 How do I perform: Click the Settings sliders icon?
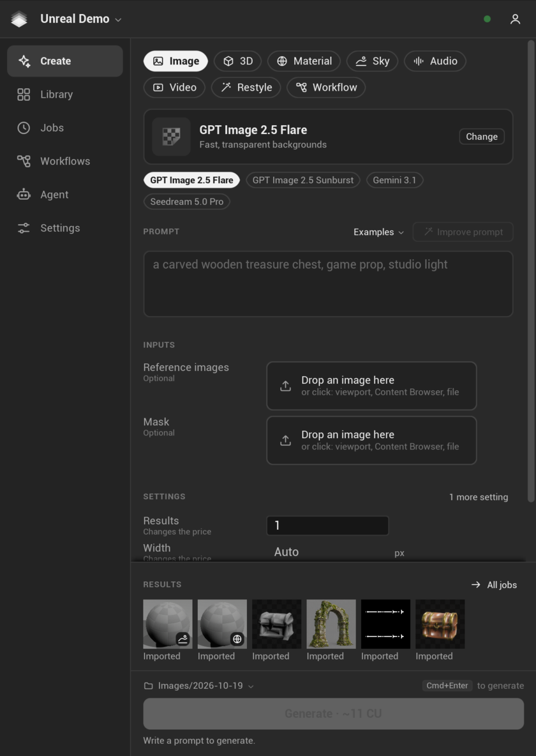(x=24, y=228)
